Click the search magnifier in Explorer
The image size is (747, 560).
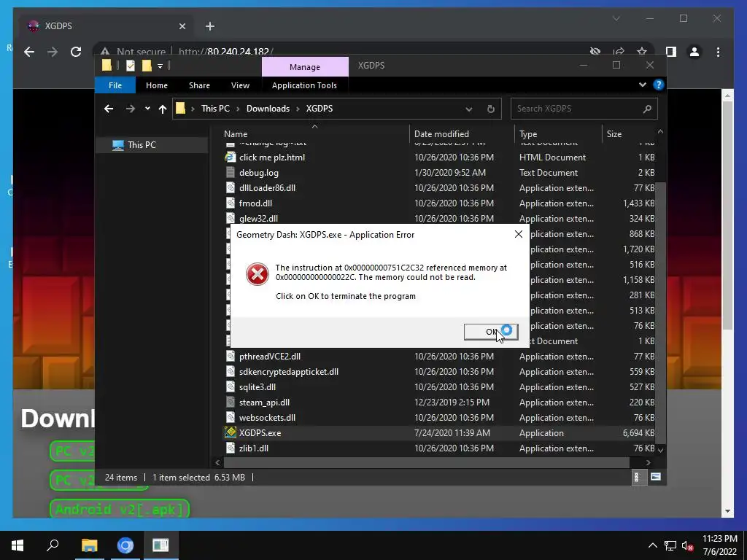(x=647, y=109)
